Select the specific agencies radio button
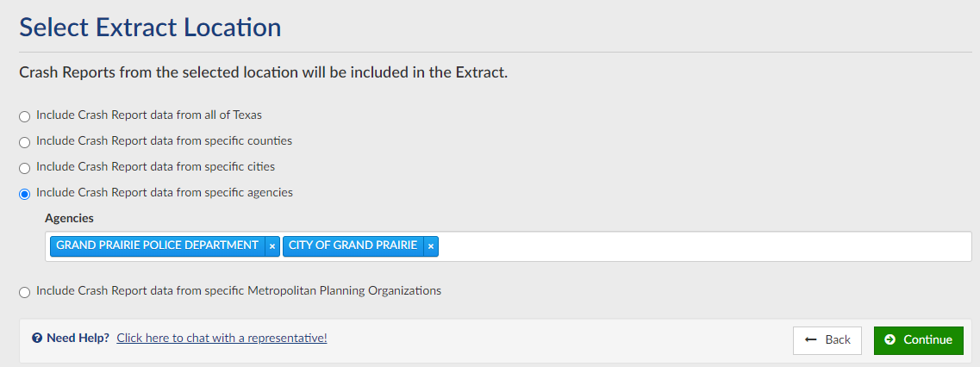 tap(24, 194)
